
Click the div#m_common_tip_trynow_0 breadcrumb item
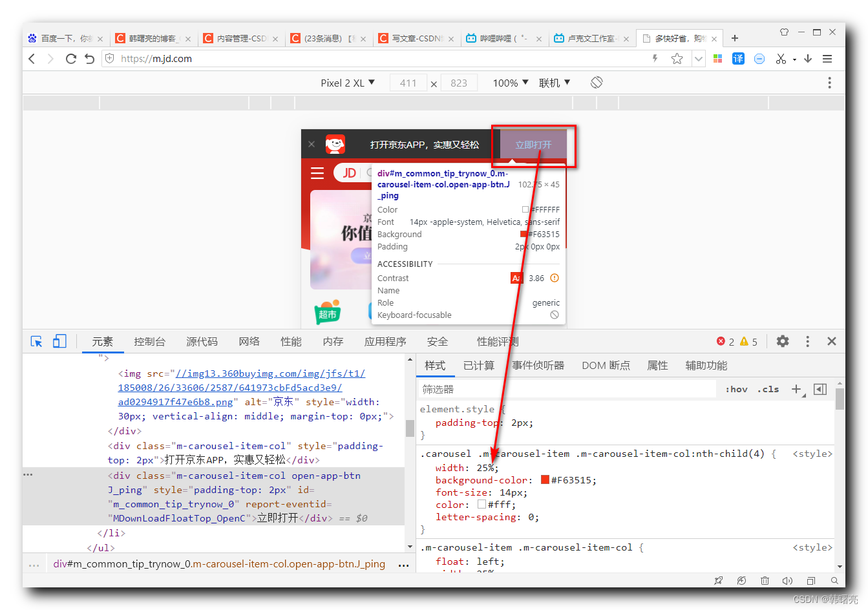pos(219,564)
